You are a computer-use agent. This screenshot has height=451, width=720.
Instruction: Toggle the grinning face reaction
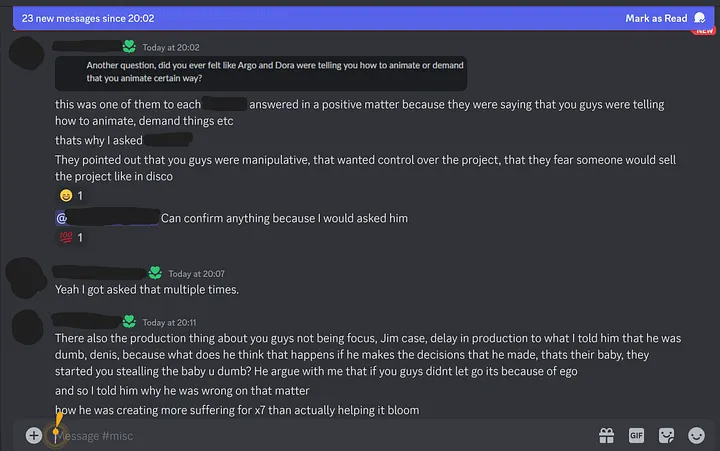click(x=70, y=195)
